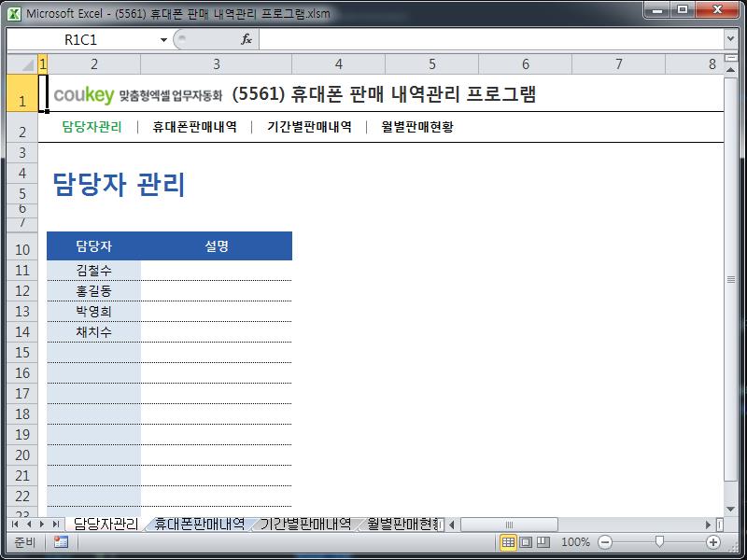Click the 준비 status bar text

click(x=25, y=542)
